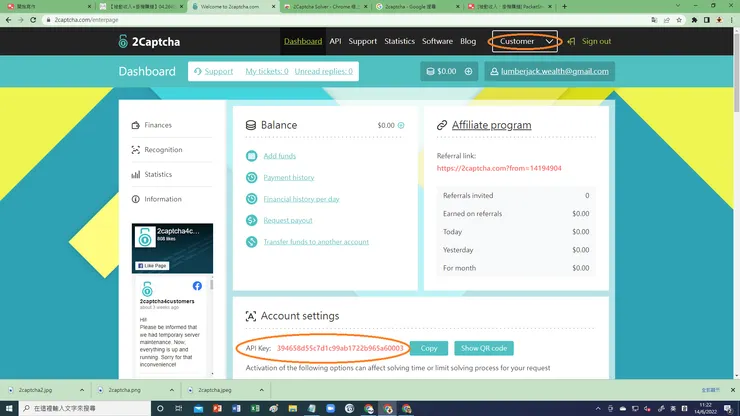
Task: Click the Copy API key button
Action: [x=429, y=348]
